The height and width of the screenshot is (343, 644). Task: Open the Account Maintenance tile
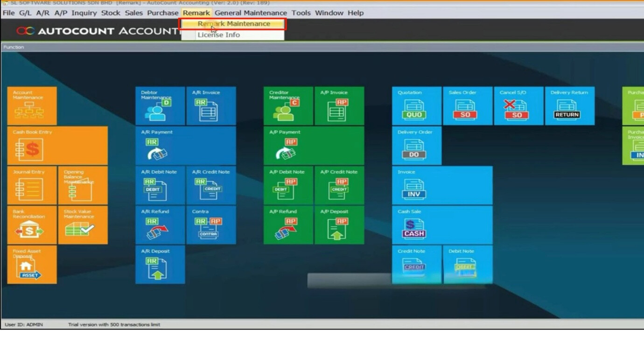(x=32, y=106)
